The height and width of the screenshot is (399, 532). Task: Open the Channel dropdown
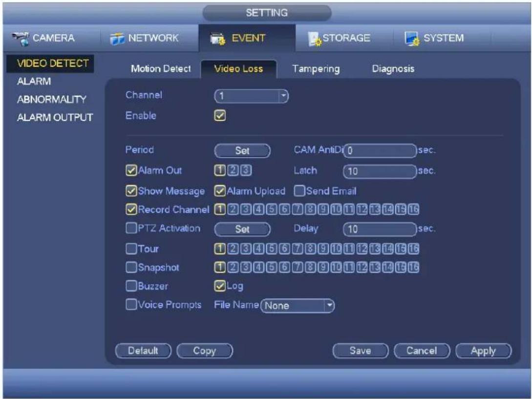click(x=252, y=96)
